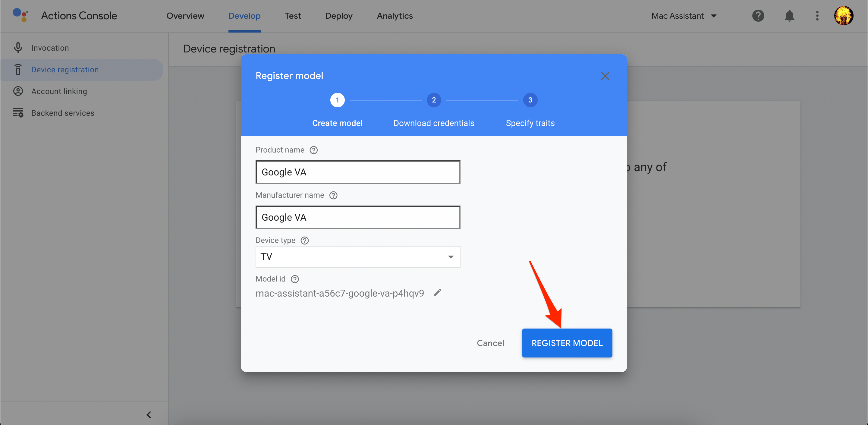
Task: Click the Device registration page heading
Action: tap(229, 49)
